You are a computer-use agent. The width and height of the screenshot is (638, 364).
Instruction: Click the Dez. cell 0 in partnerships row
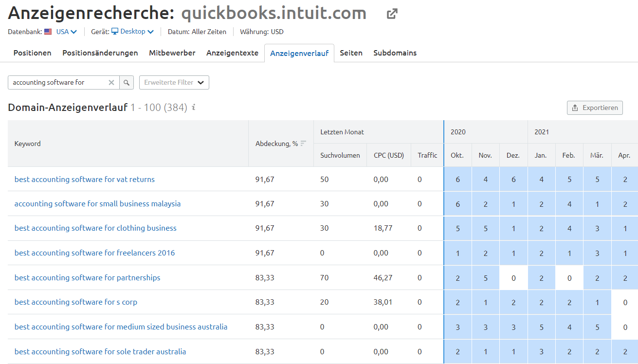pyautogui.click(x=513, y=278)
